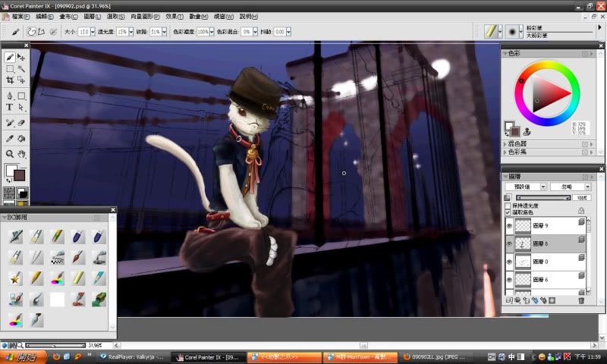
Task: Open the size dropdown in the property bar
Action: click(x=93, y=32)
